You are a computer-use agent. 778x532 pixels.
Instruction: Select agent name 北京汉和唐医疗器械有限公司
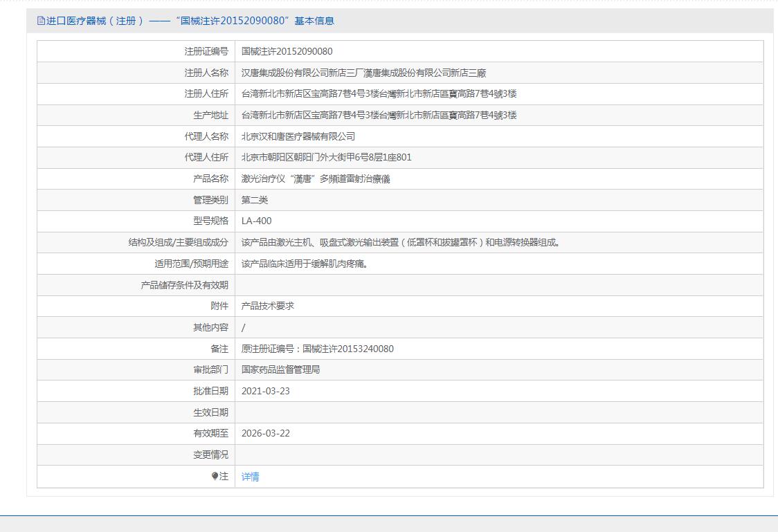pyautogui.click(x=298, y=136)
